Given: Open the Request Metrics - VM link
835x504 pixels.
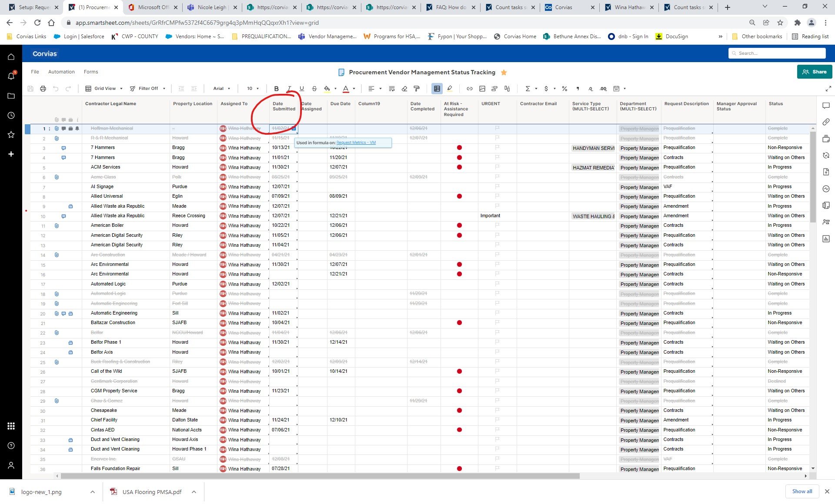Looking at the screenshot, I should coord(356,143).
